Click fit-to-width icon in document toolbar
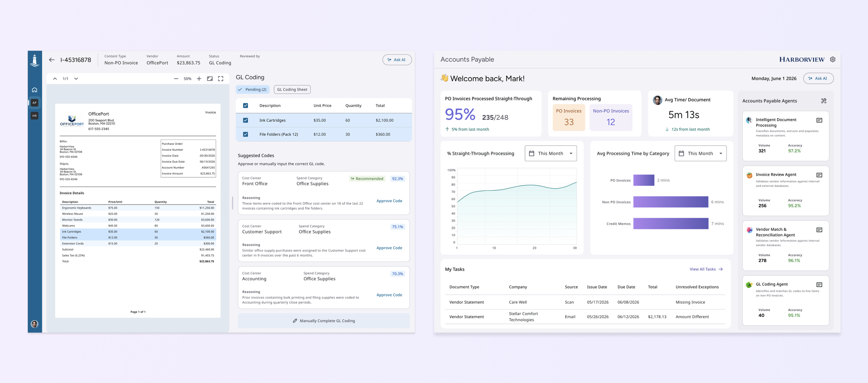The image size is (868, 383). coord(210,79)
